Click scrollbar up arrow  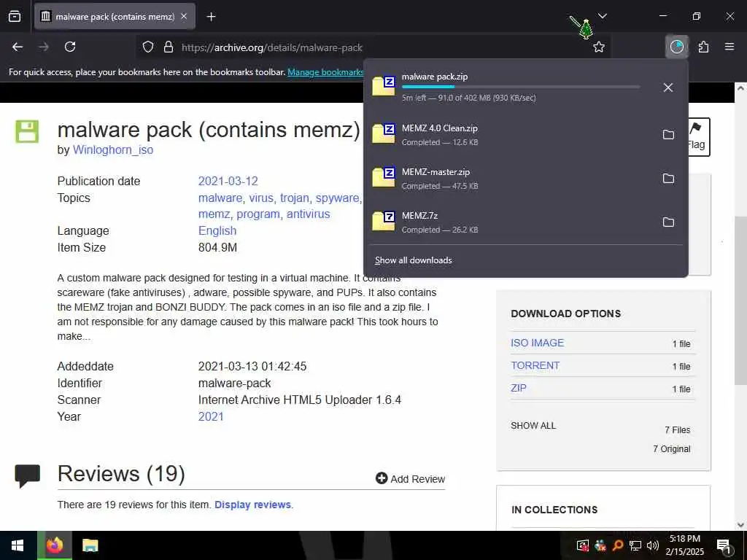741,88
